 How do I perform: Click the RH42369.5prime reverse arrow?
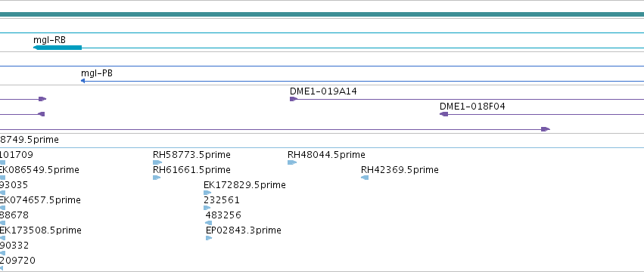coord(365,178)
